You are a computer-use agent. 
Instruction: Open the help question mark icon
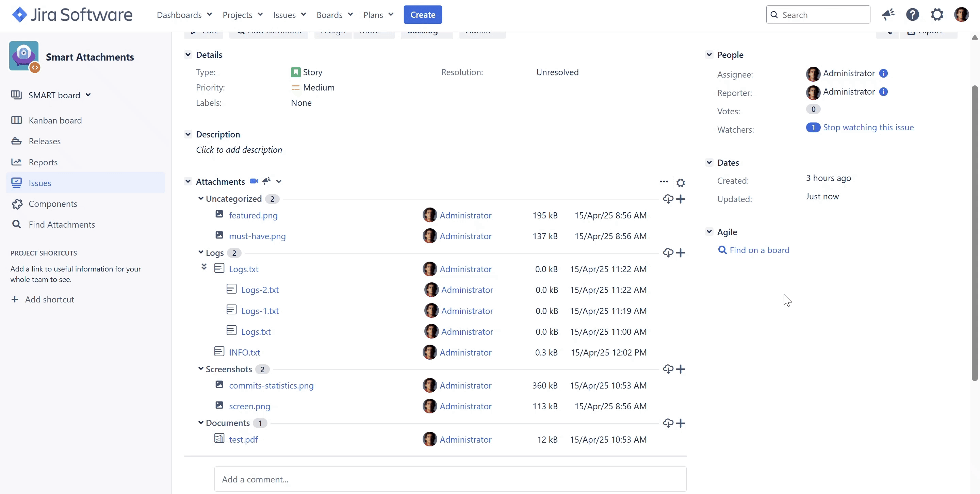(912, 15)
